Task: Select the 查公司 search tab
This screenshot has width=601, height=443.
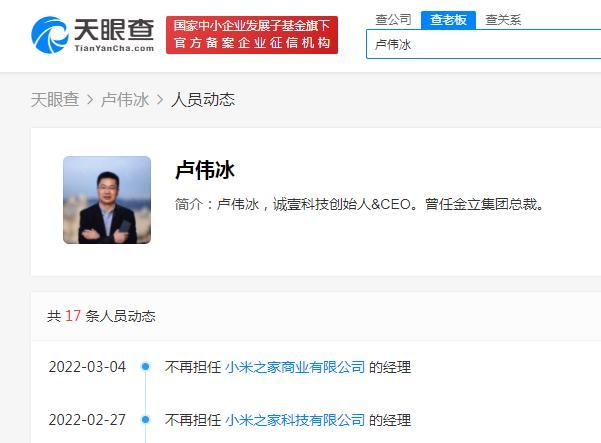Action: click(x=393, y=20)
